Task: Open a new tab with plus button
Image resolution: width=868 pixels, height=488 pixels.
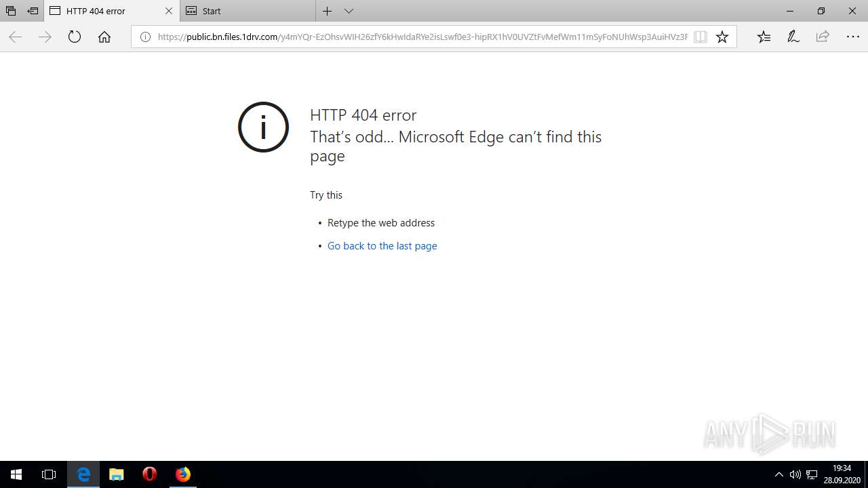Action: (327, 11)
